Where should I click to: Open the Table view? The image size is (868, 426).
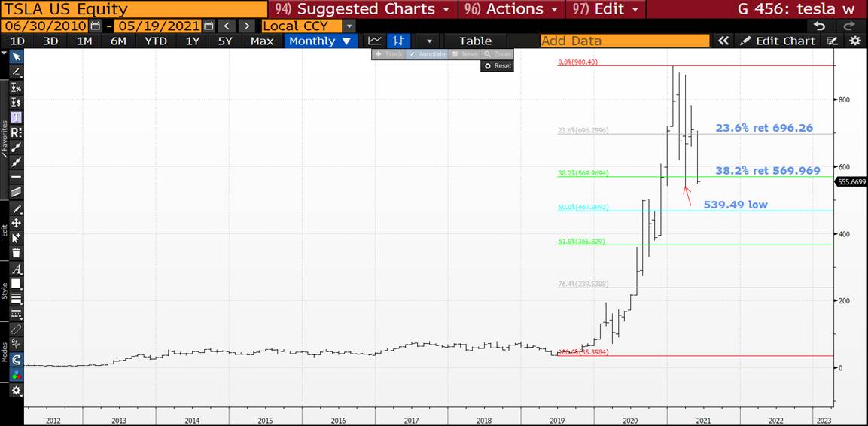(476, 41)
